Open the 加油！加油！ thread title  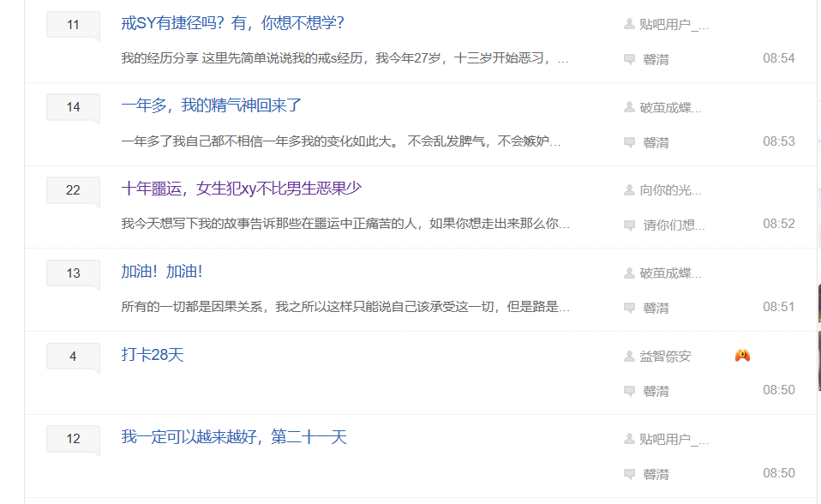(161, 272)
